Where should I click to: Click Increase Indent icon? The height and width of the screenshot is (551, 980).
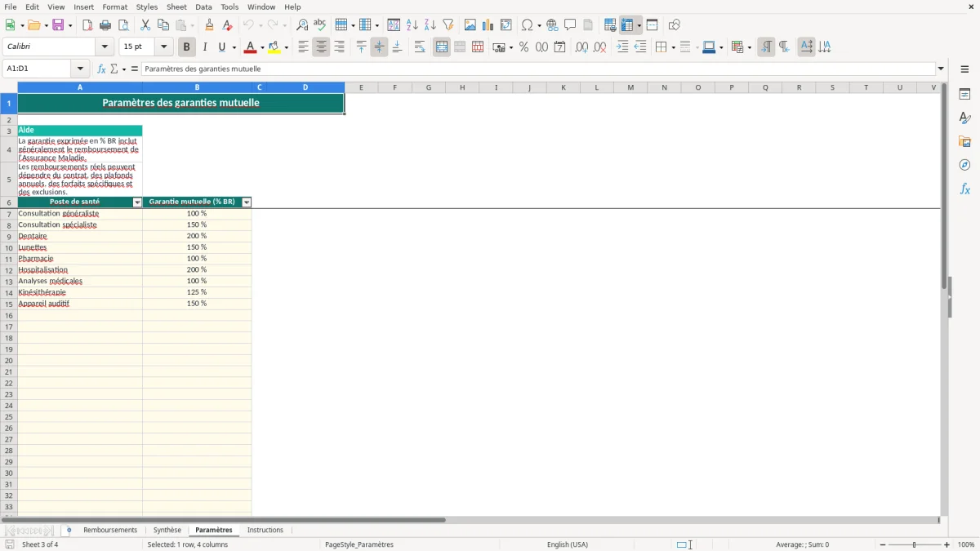pos(622,47)
